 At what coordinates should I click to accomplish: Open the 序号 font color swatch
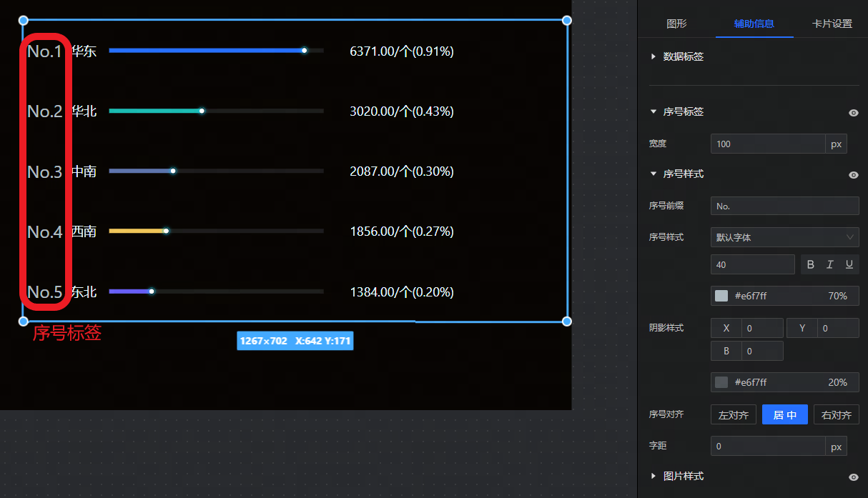[x=721, y=296]
